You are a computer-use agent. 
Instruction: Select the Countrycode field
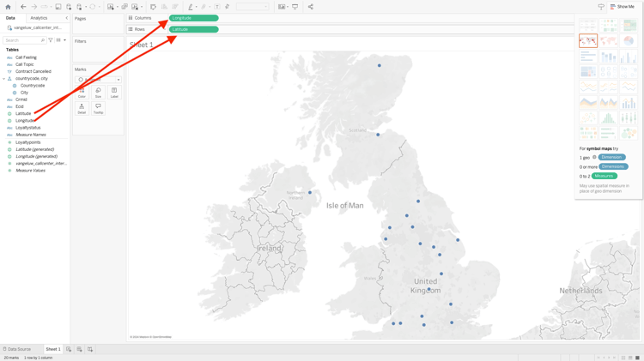[33, 86]
